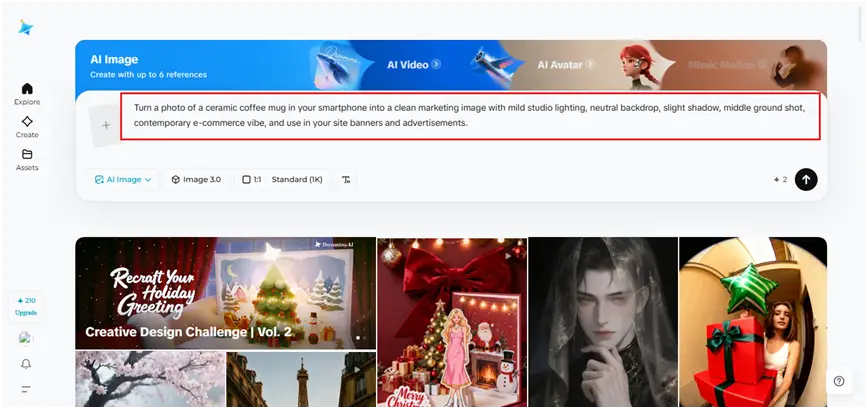
Task: Select the Mimic Motion tab
Action: pyautogui.click(x=720, y=65)
